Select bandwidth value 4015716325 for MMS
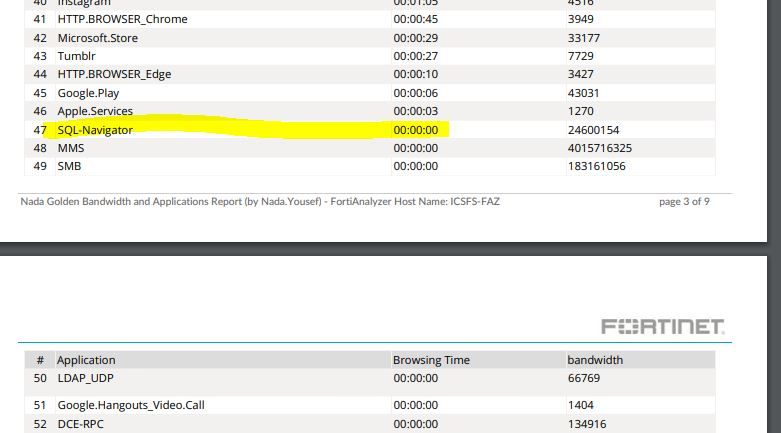This screenshot has width=781, height=433. pyautogui.click(x=600, y=148)
